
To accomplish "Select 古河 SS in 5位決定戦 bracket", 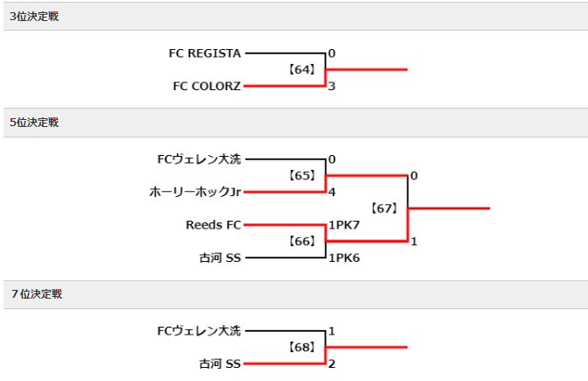I will pyautogui.click(x=220, y=258).
